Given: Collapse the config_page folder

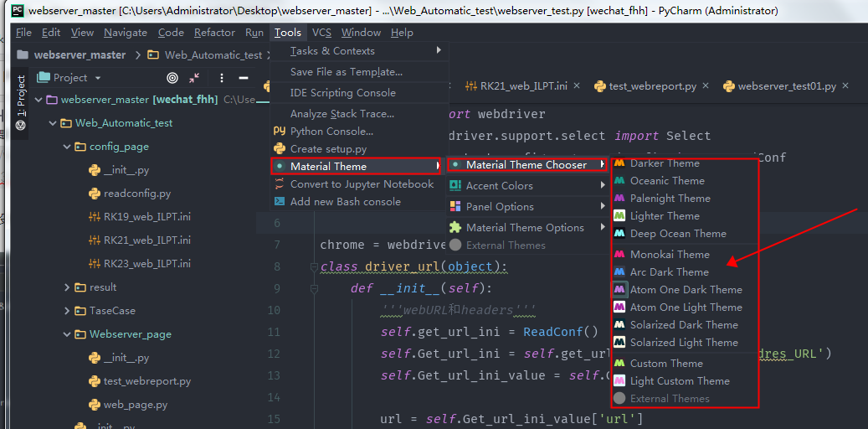Looking at the screenshot, I should [67, 147].
